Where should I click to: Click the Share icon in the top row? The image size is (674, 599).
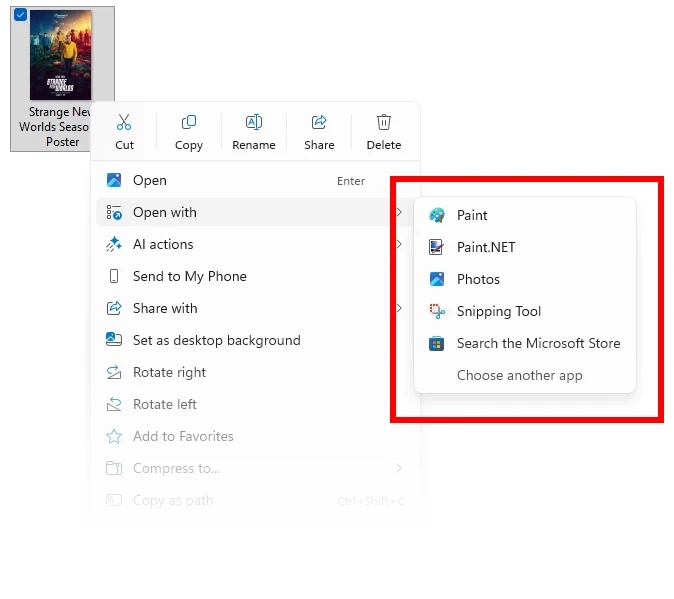coord(319,122)
